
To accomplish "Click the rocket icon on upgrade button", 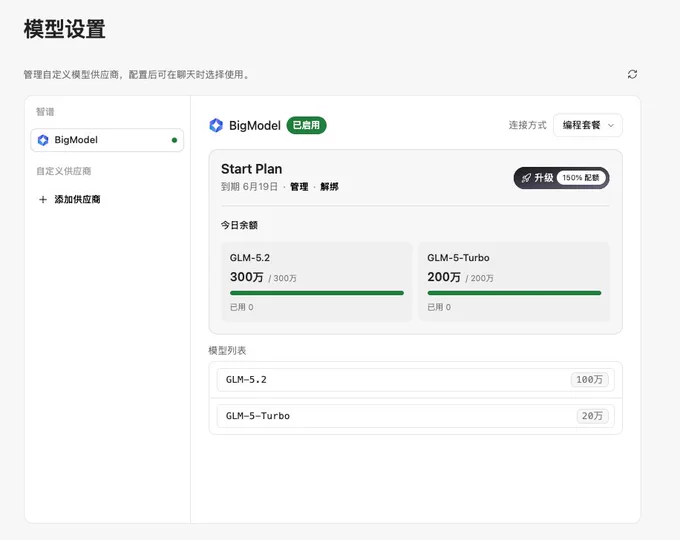I will pyautogui.click(x=526, y=178).
